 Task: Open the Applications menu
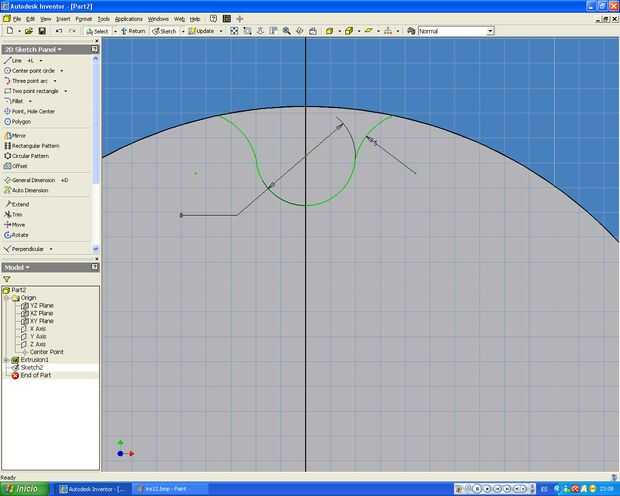(x=129, y=19)
